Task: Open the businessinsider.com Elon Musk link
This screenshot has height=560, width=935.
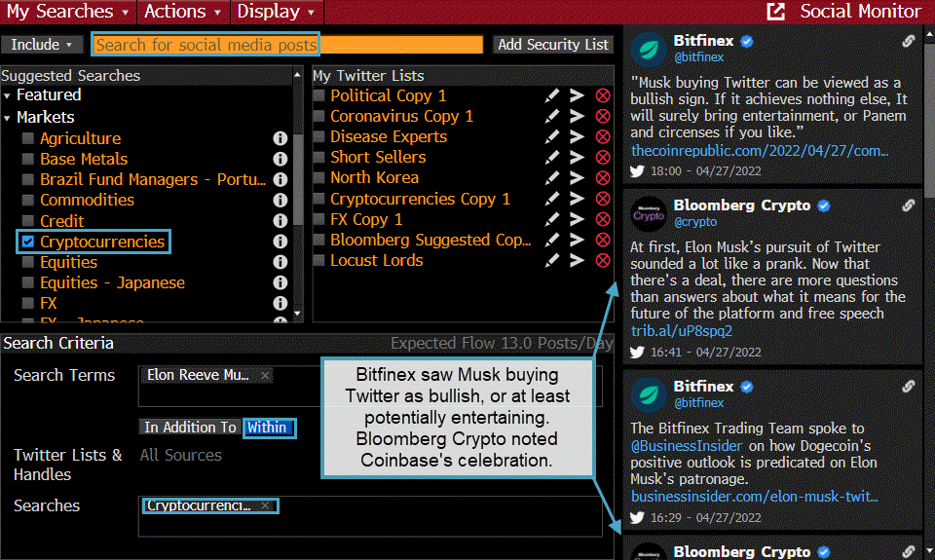Action: [x=754, y=497]
